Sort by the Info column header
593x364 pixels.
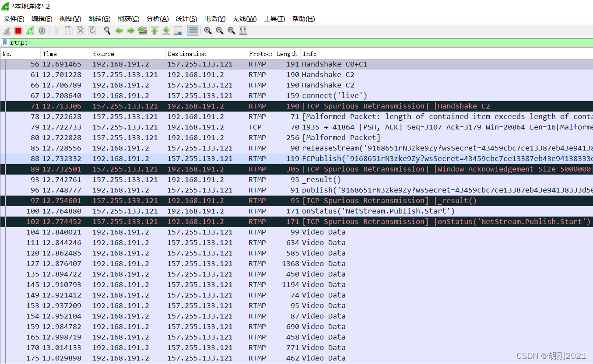click(x=447, y=54)
